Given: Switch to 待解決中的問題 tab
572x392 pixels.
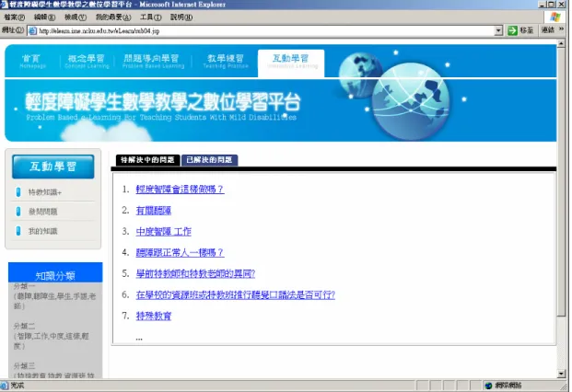Looking at the screenshot, I should coord(147,160).
